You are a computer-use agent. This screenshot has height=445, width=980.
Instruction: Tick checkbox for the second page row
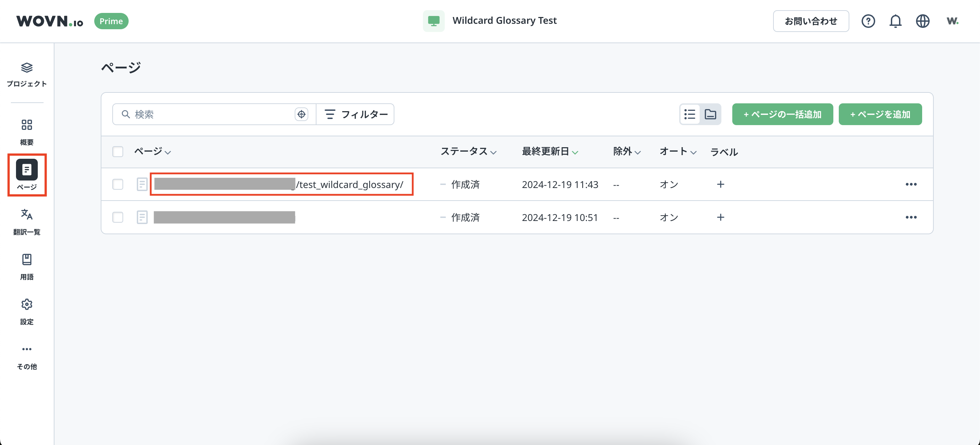118,217
